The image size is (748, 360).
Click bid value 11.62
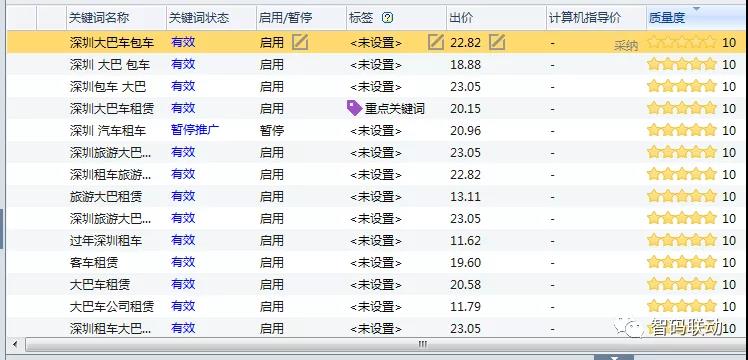465,240
